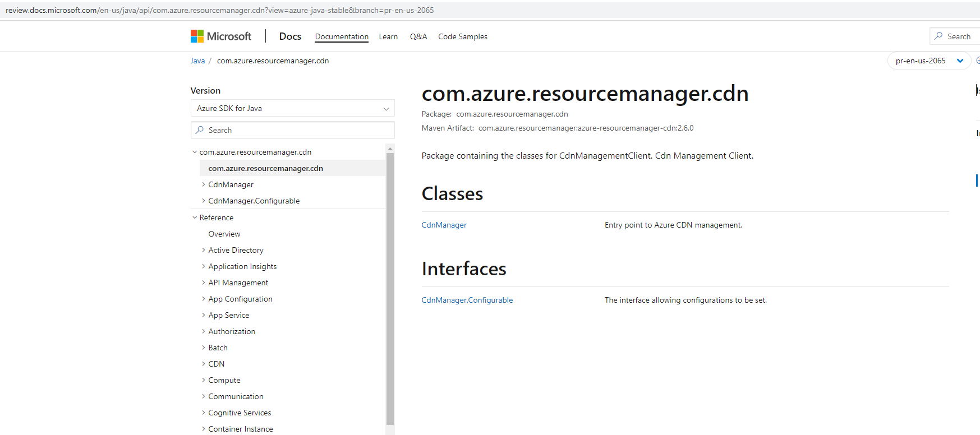Open the CdnManager.Configurable interface link
Image resolution: width=980 pixels, height=435 pixels.
click(467, 300)
